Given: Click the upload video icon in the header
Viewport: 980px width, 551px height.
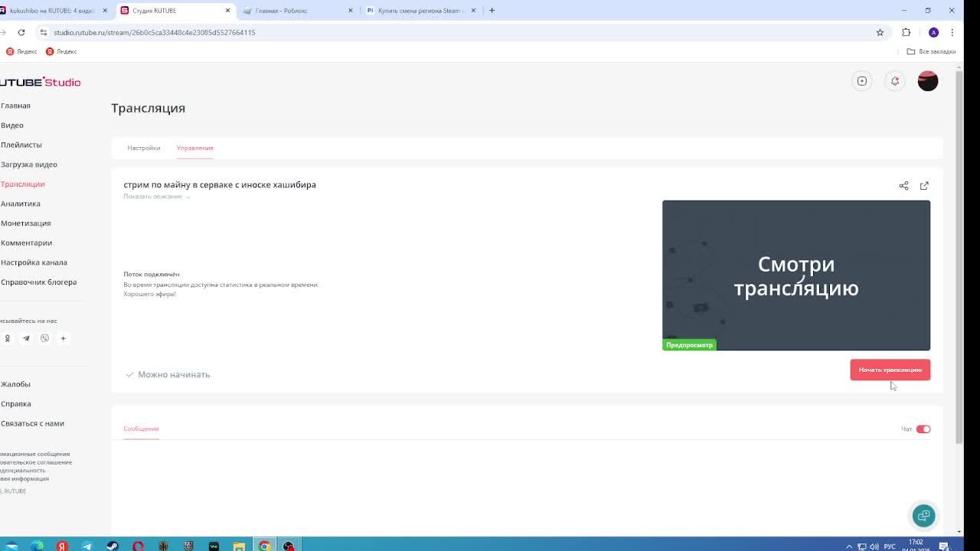Looking at the screenshot, I should coord(862,81).
